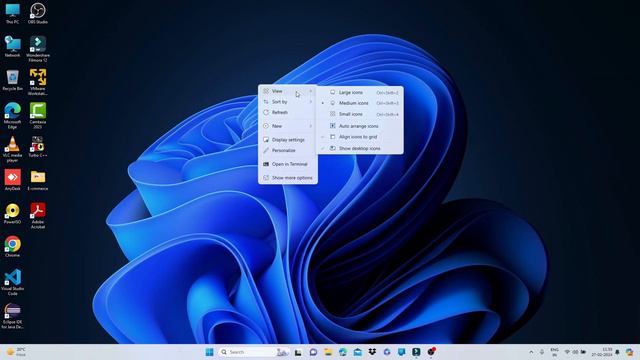Open the Chat icon in the taskbar
Image resolution: width=640 pixels, height=360 pixels.
[x=313, y=352]
